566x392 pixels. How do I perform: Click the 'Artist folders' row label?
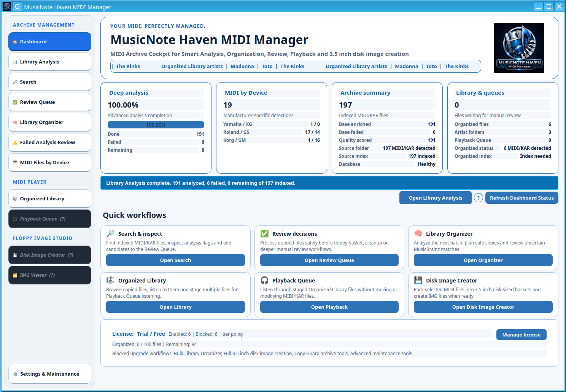(469, 132)
